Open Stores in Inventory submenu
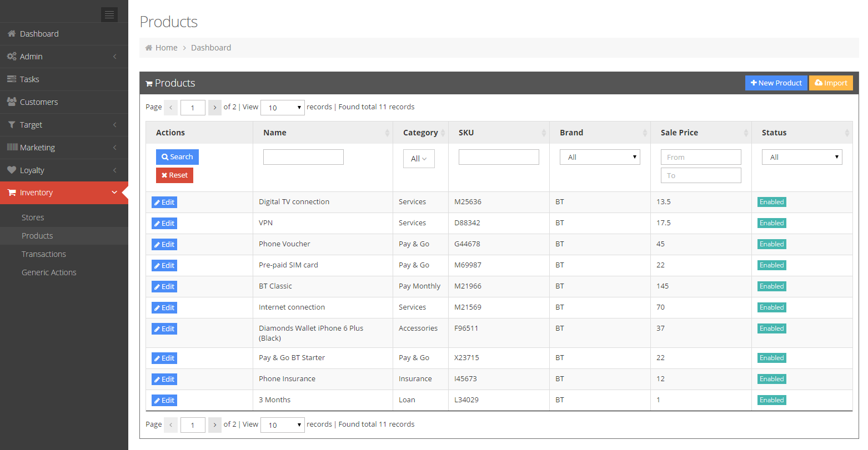Viewport: 868px width, 450px height. 33,218
